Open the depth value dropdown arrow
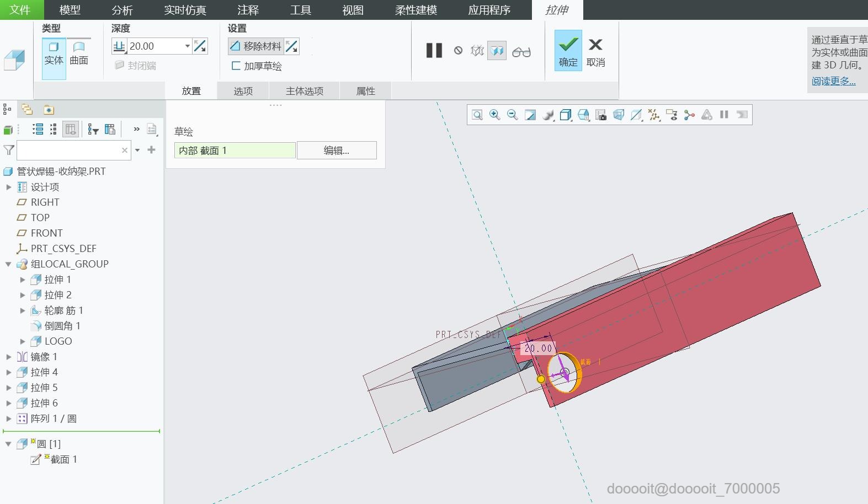 coord(188,46)
